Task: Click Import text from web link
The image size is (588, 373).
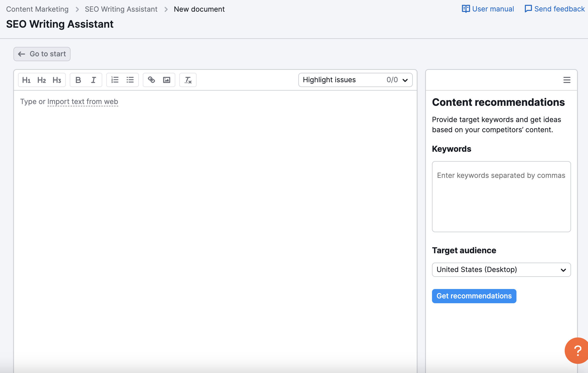Action: (83, 101)
